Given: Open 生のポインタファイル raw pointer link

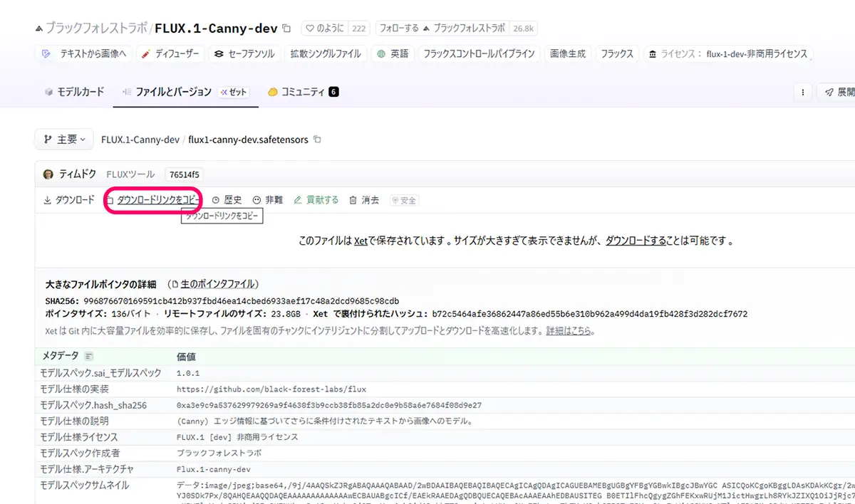Looking at the screenshot, I should (213, 284).
